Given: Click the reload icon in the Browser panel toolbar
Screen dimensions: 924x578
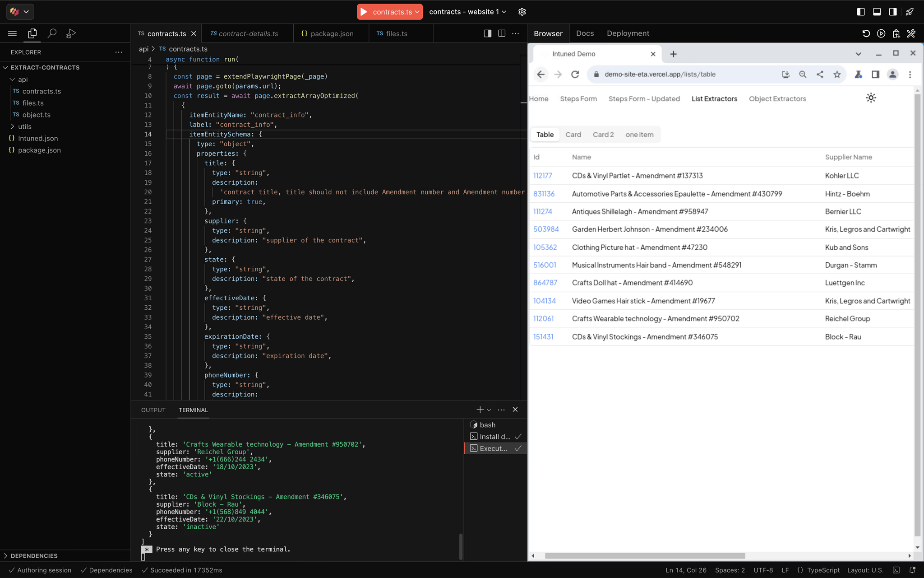Looking at the screenshot, I should point(865,33).
